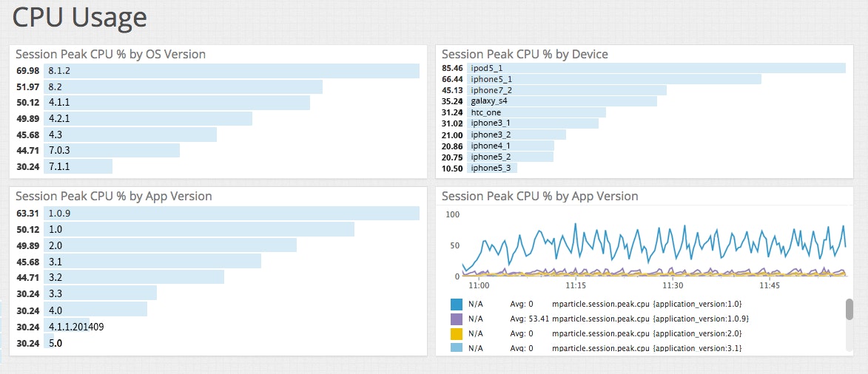Click the yellow swatch for application_version:2.0
Image resolution: width=868 pixels, height=374 pixels.
(x=457, y=333)
